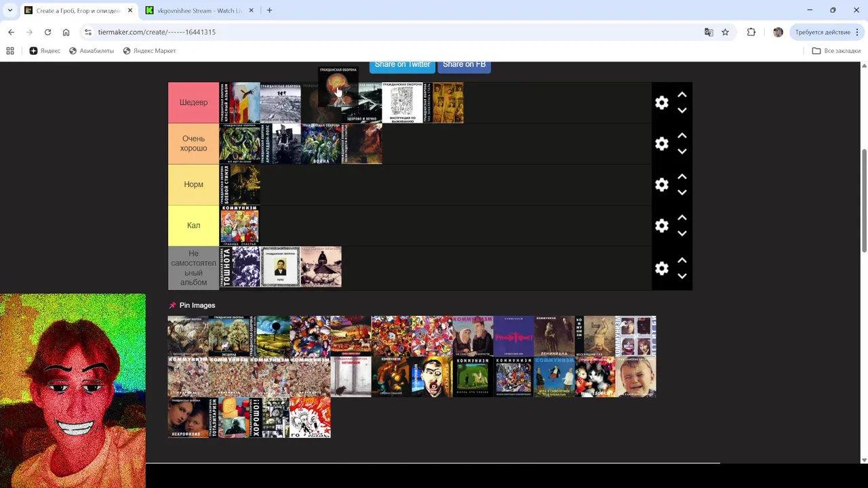
Task: Click the Тоталитаризм album cover
Action: click(x=229, y=418)
